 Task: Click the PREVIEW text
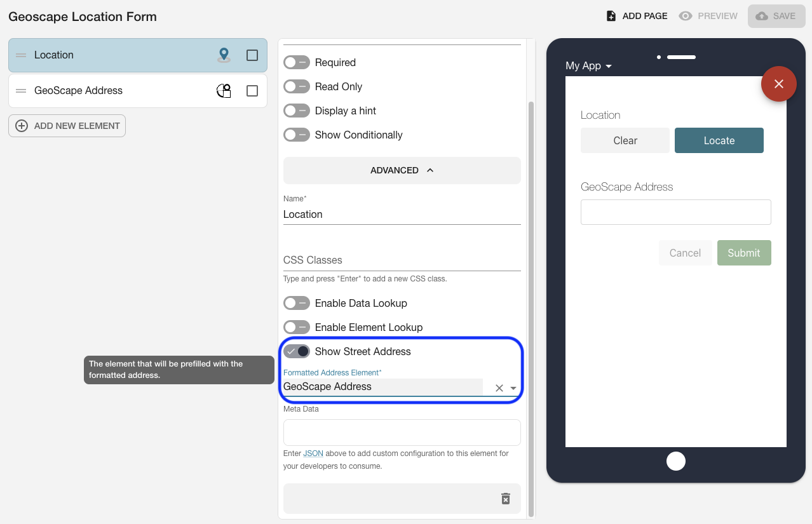point(718,16)
